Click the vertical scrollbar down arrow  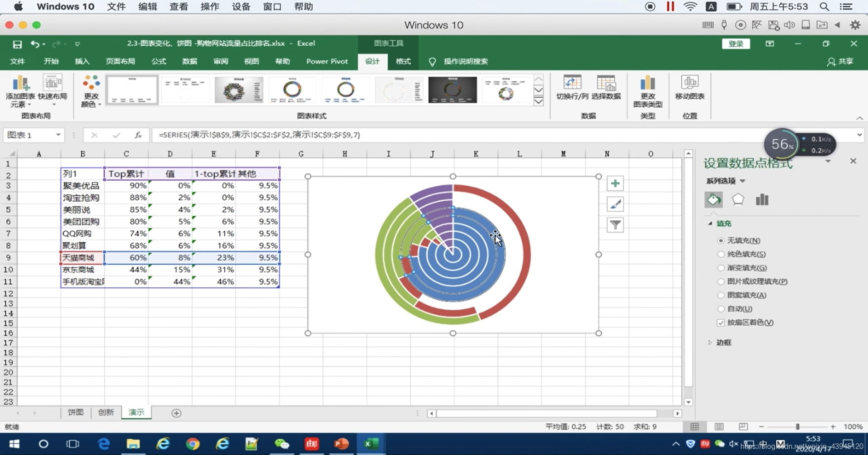[688, 402]
